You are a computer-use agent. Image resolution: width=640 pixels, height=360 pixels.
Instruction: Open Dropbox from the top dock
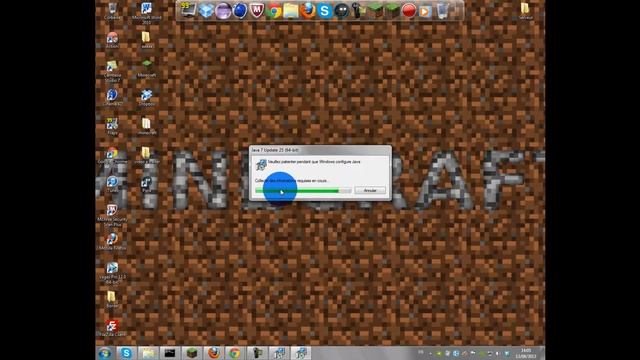[206, 11]
